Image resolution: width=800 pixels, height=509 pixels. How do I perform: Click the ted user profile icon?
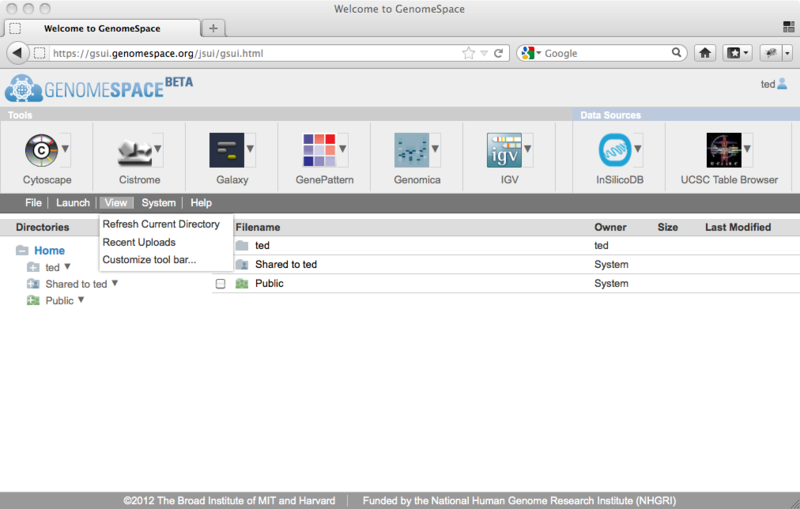click(782, 84)
